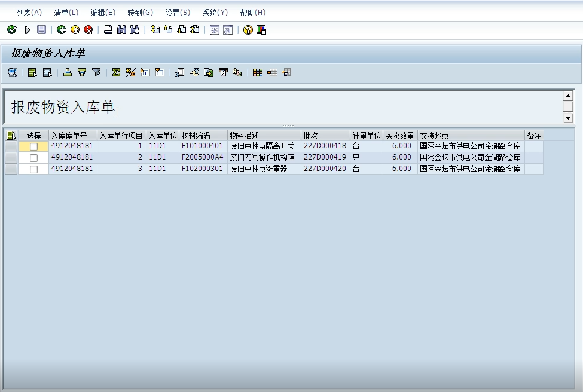
Task: Open the 设置(S) menu
Action: [x=178, y=13]
